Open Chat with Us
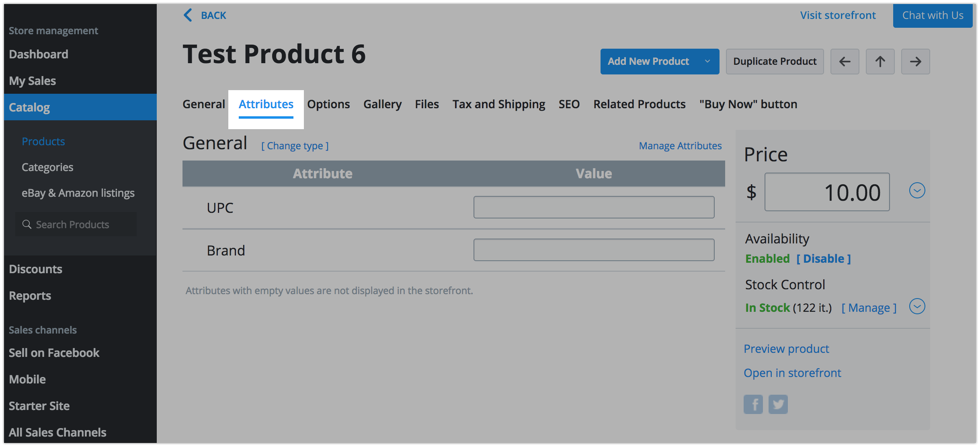Image resolution: width=980 pixels, height=447 pixels. point(933,15)
